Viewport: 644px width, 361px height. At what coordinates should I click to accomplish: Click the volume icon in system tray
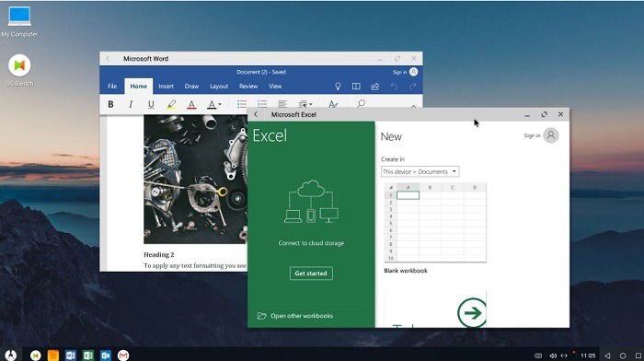point(552,355)
